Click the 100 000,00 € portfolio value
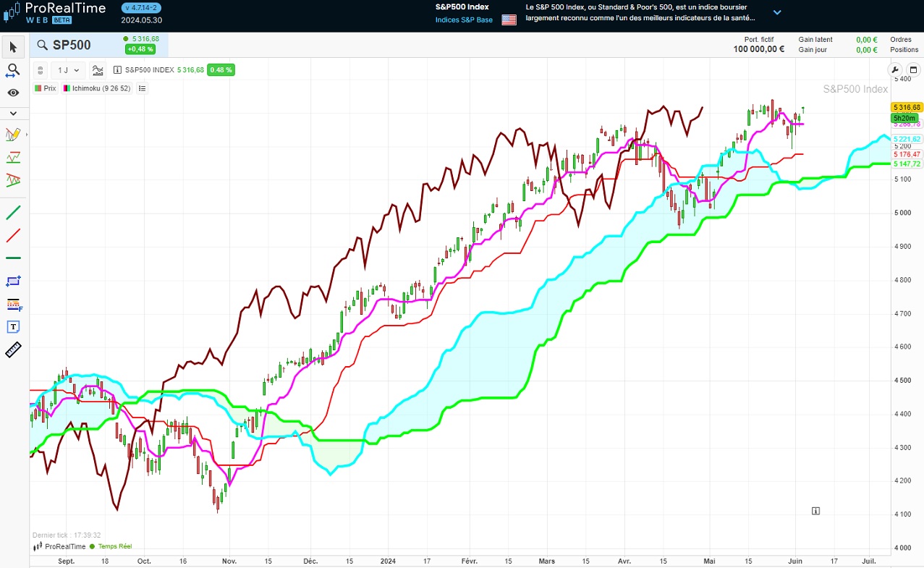Image resolution: width=924 pixels, height=568 pixels. click(759, 49)
